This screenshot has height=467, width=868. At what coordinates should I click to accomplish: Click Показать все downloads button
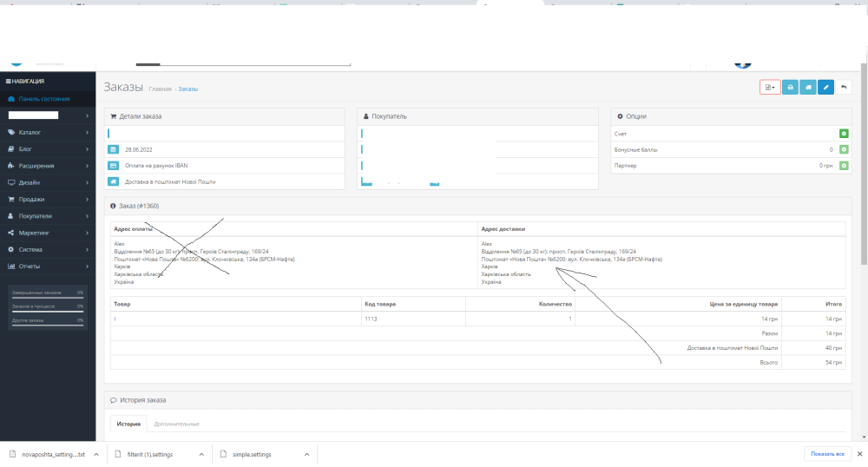tap(828, 454)
